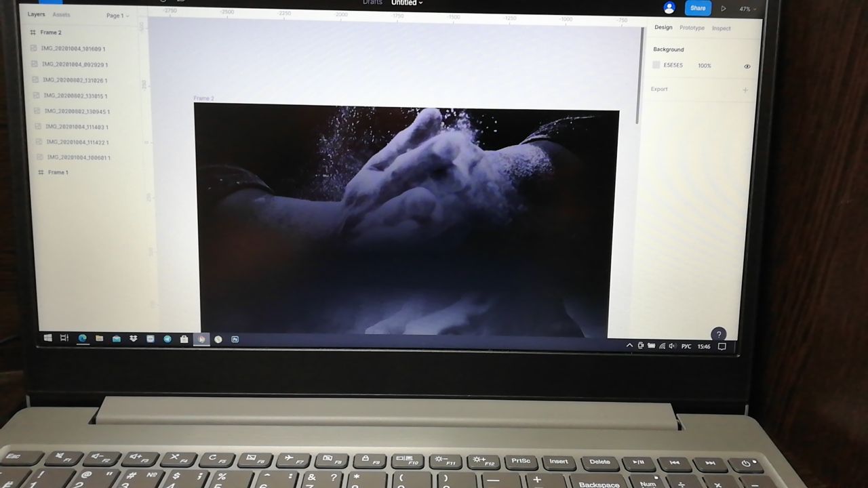Open Dropbox from the taskbar
868x488 pixels.
point(133,338)
